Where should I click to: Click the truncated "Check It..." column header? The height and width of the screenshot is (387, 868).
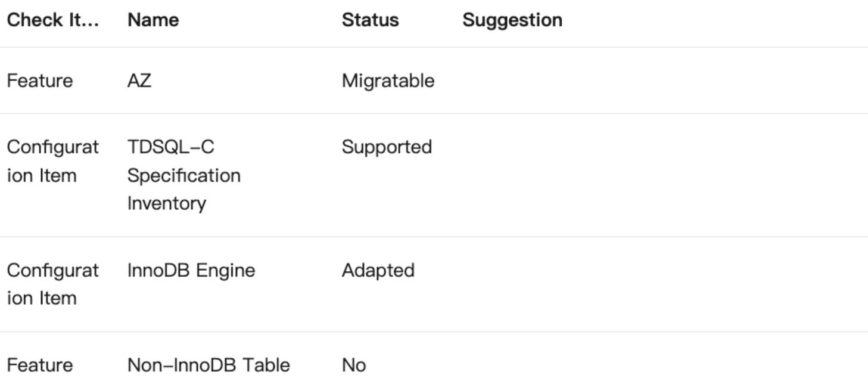[53, 20]
